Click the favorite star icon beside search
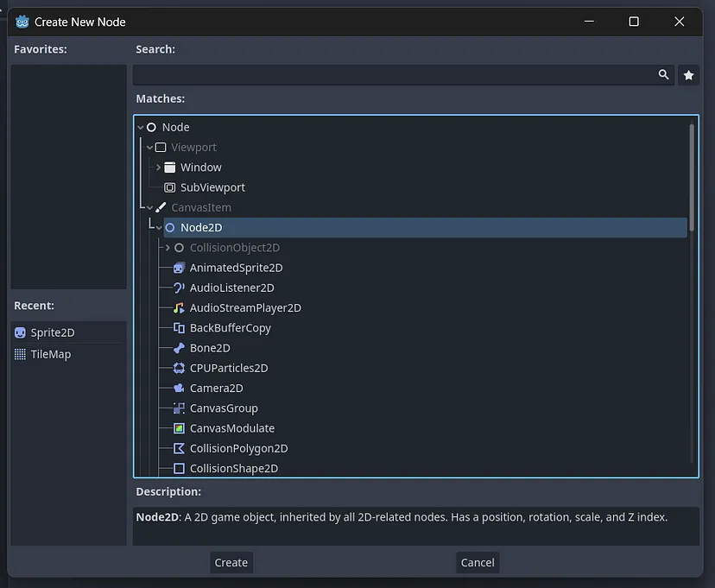The image size is (715, 588). (x=688, y=75)
